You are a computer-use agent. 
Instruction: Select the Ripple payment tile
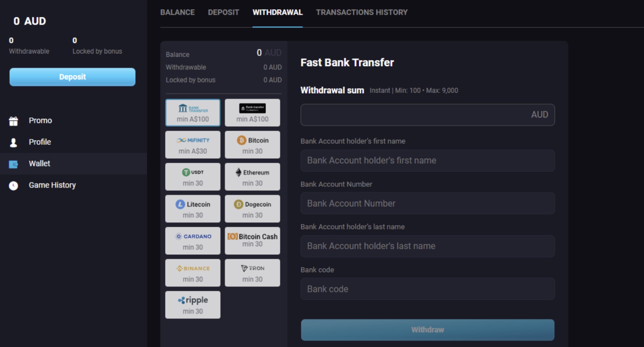pyautogui.click(x=193, y=304)
